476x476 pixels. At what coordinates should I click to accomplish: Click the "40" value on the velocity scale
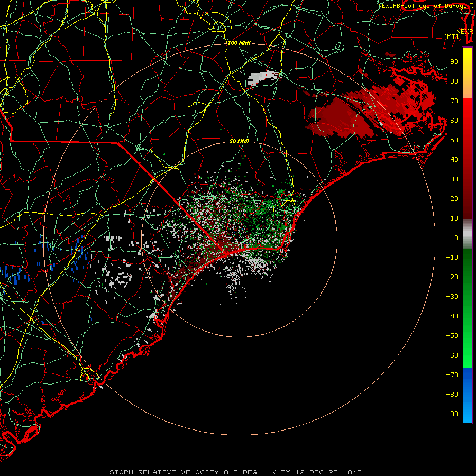454,160
